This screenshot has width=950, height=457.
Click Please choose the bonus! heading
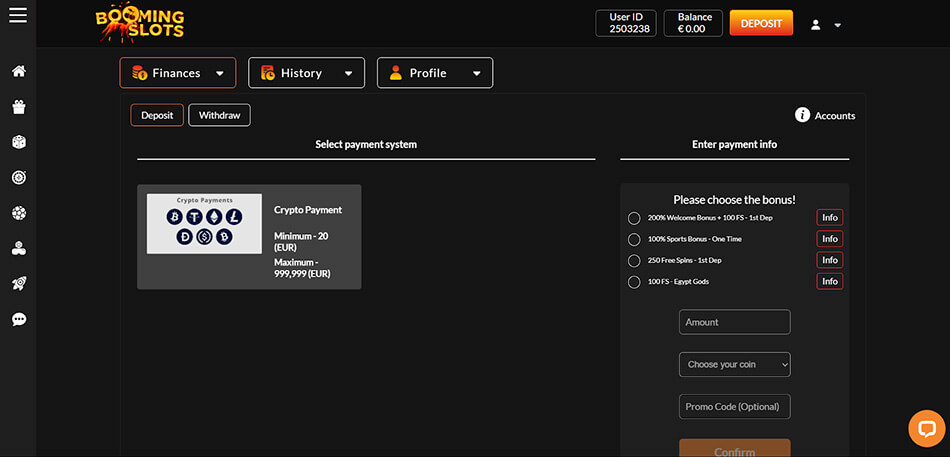coord(734,199)
